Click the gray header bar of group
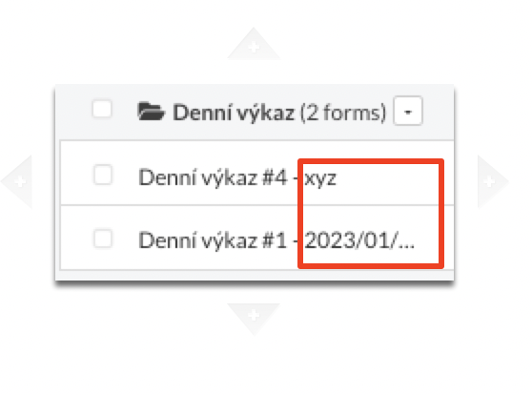 tap(255, 112)
